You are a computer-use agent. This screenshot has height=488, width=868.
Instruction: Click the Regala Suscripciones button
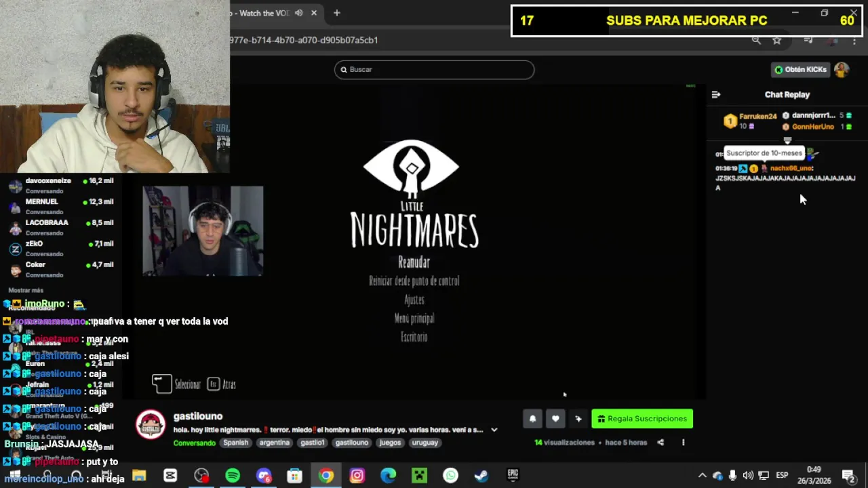point(642,419)
